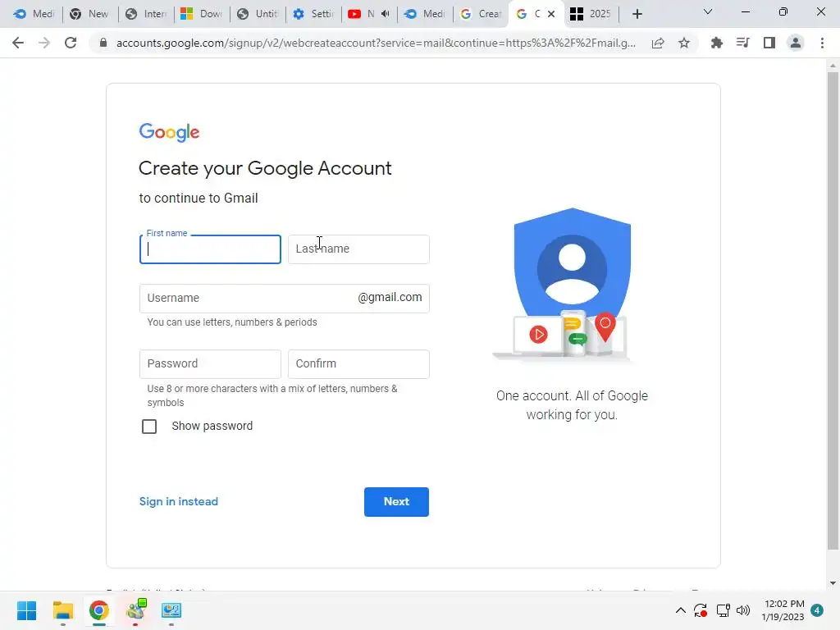
Task: Click the blue Next button
Action: 396,502
